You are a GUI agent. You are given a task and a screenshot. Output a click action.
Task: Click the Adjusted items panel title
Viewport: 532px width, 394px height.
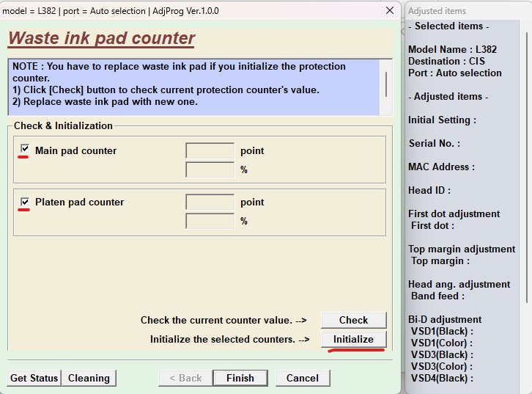pyautogui.click(x=437, y=11)
